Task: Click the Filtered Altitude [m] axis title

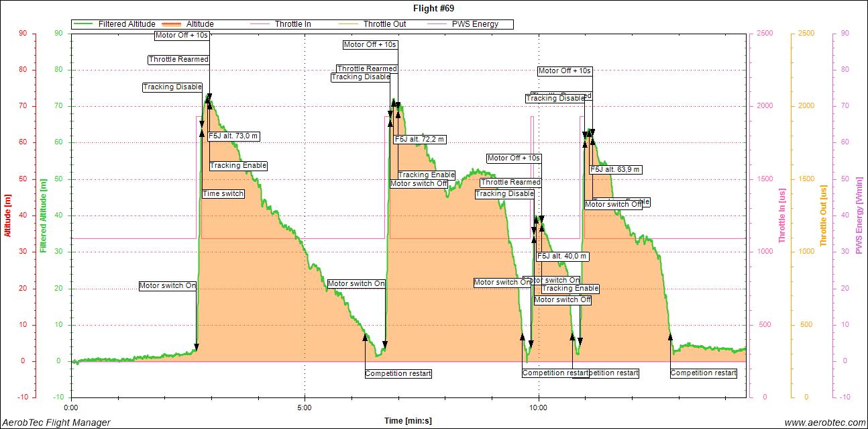Action: pyautogui.click(x=44, y=216)
